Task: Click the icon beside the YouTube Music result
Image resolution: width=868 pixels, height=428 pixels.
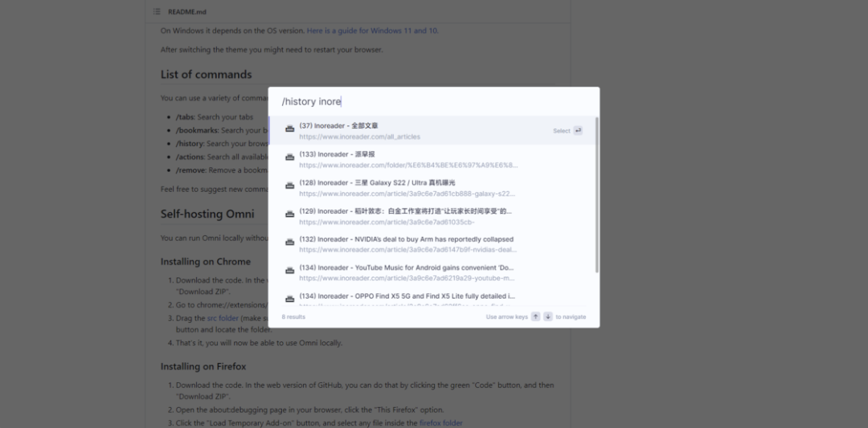Action: (x=289, y=271)
